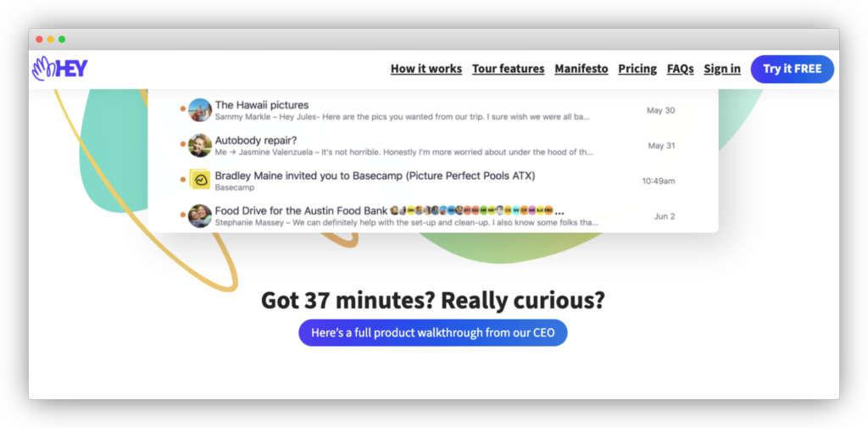Expand the ellipsis after Food Drive participants
Viewport: 868px width, 428px height.
pyautogui.click(x=559, y=210)
